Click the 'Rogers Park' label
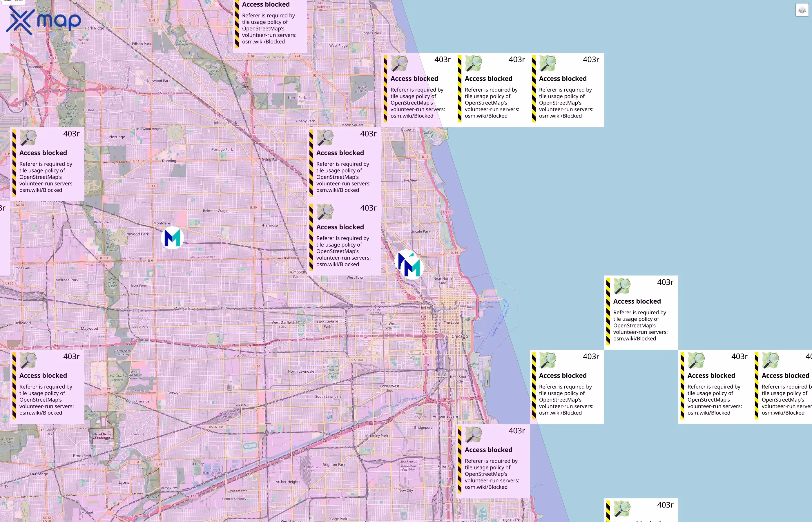812x522 pixels. point(371,33)
